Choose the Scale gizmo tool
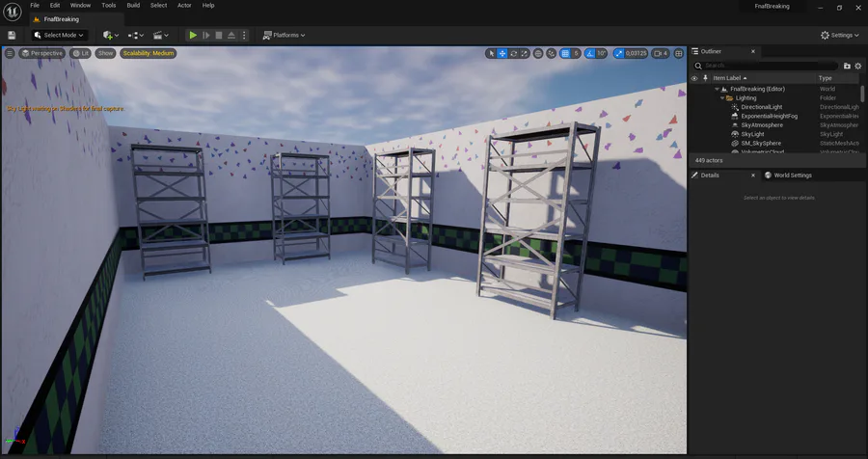868x459 pixels. coord(525,53)
